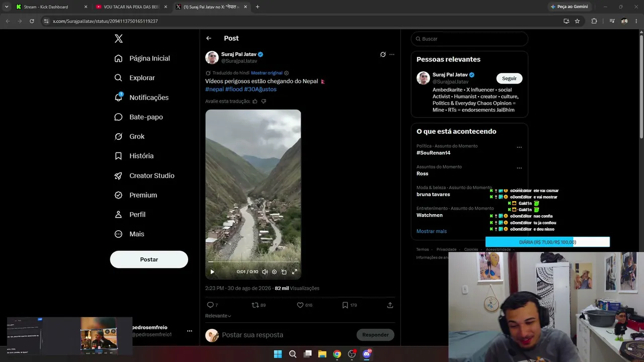The image size is (644, 362).
Task: Like the post with 616 likes
Action: (x=304, y=305)
